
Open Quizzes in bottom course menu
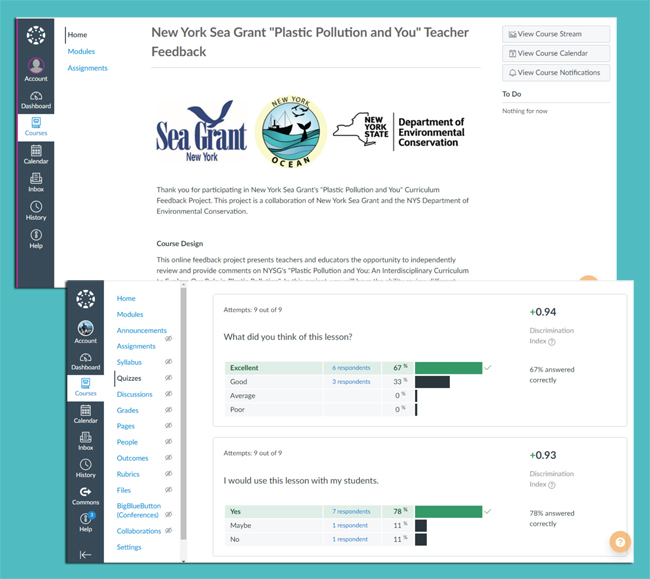click(x=129, y=378)
